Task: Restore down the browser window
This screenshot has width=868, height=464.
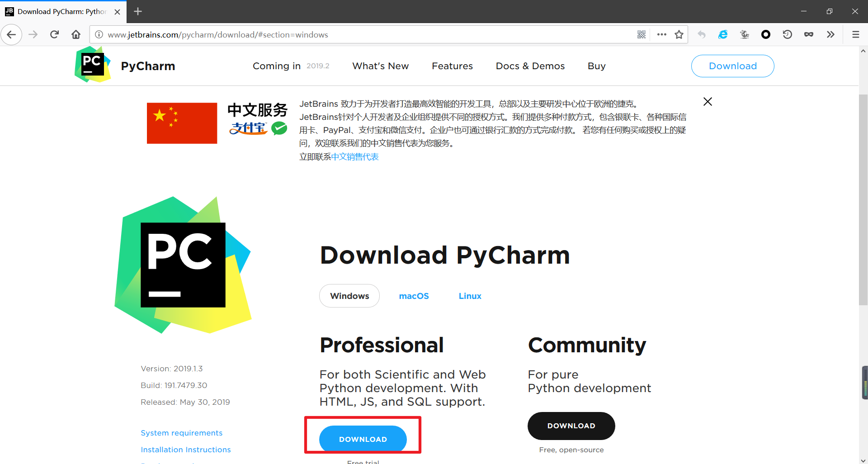Action: point(829,11)
